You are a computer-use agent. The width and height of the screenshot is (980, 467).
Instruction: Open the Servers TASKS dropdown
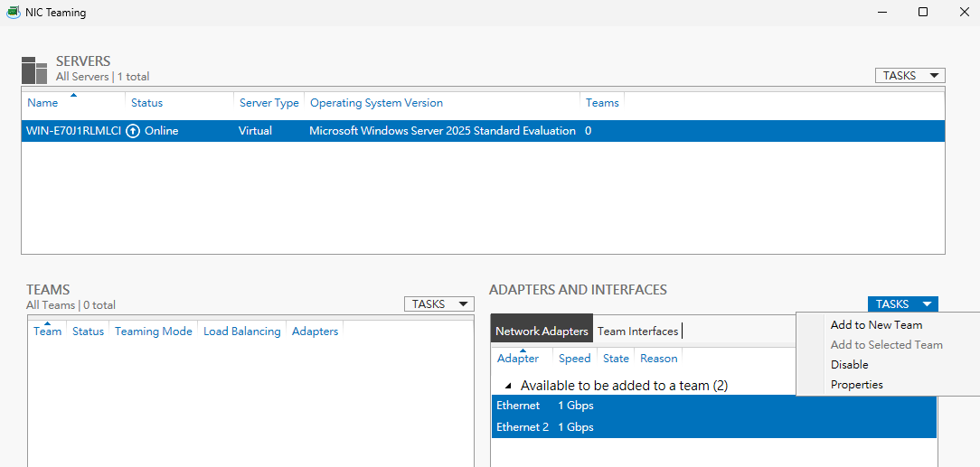coord(909,76)
